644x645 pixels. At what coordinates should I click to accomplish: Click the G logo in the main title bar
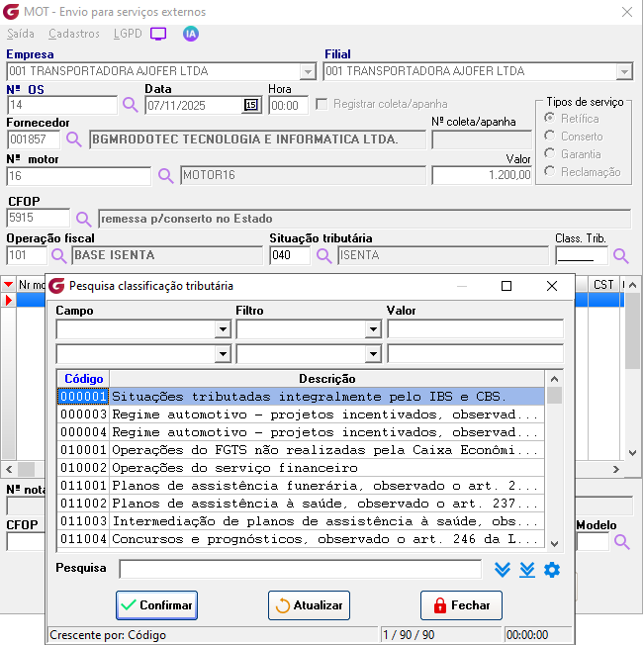pos(11,12)
